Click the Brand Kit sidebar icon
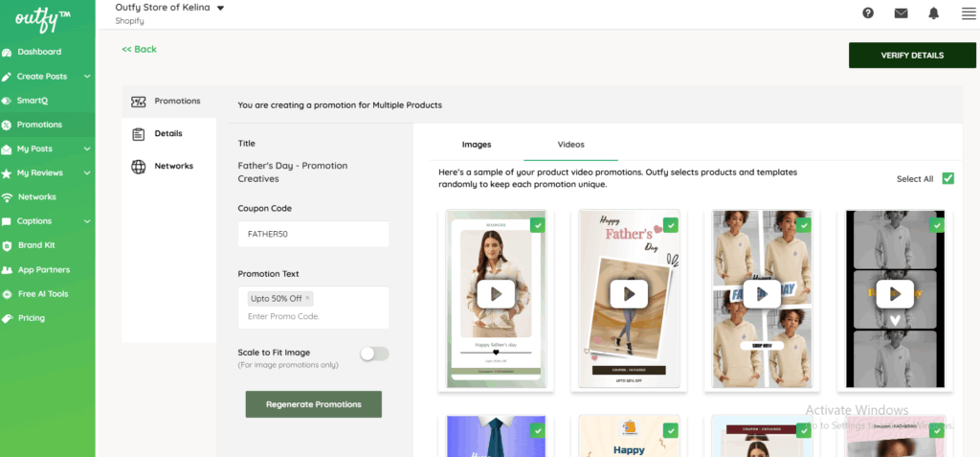The height and width of the screenshot is (457, 980). (8, 245)
